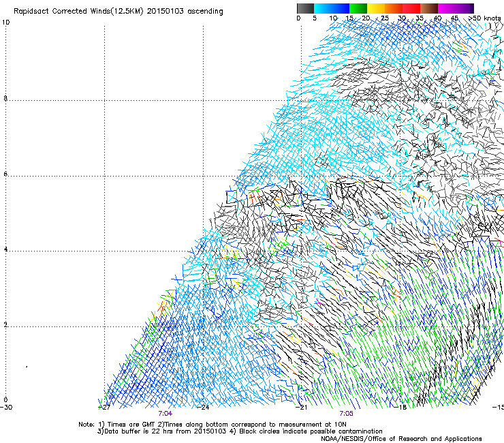Pick the red 30-35 knots legend swatch
504x443 pixels.
tap(411, 8)
